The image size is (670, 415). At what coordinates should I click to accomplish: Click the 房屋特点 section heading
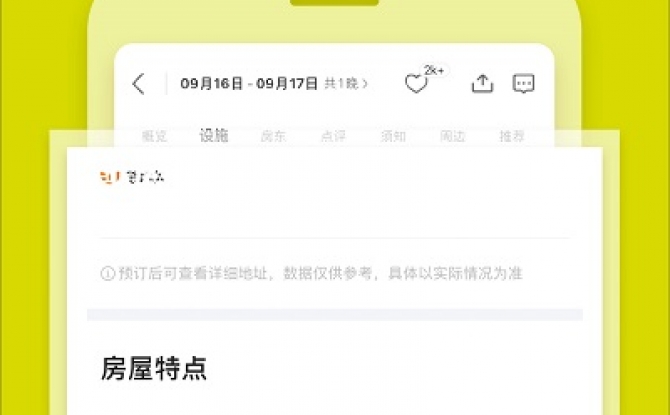click(154, 368)
